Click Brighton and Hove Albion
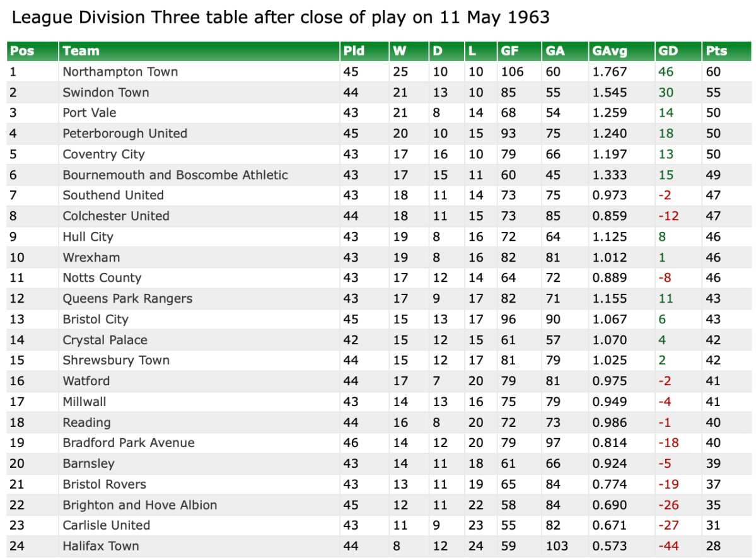Image resolution: width=756 pixels, height=558 pixels. click(139, 505)
